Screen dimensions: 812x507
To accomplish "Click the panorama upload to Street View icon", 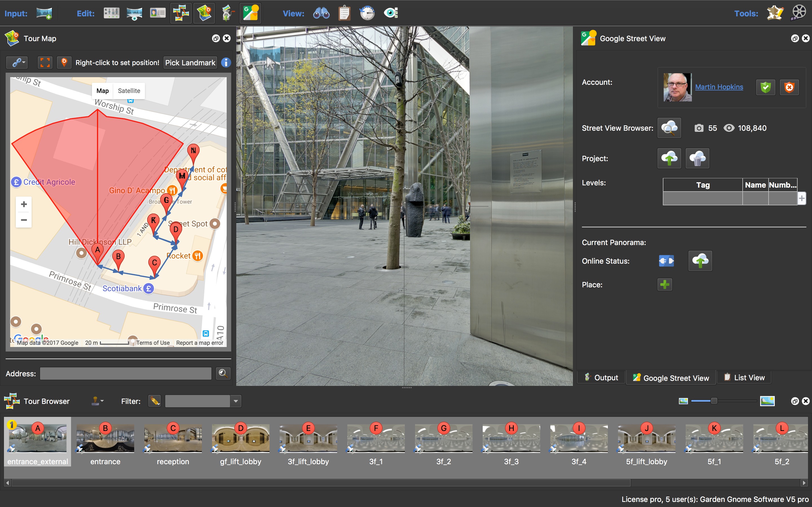I will click(699, 261).
